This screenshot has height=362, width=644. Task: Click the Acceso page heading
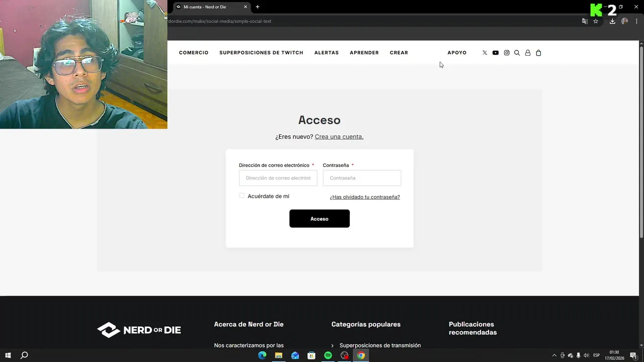coord(319,120)
